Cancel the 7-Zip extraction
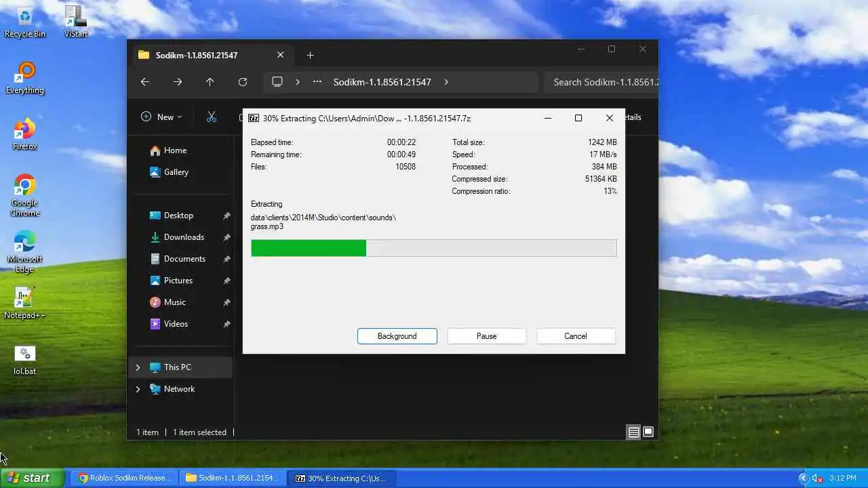Viewport: 868px width, 488px height. pyautogui.click(x=576, y=336)
